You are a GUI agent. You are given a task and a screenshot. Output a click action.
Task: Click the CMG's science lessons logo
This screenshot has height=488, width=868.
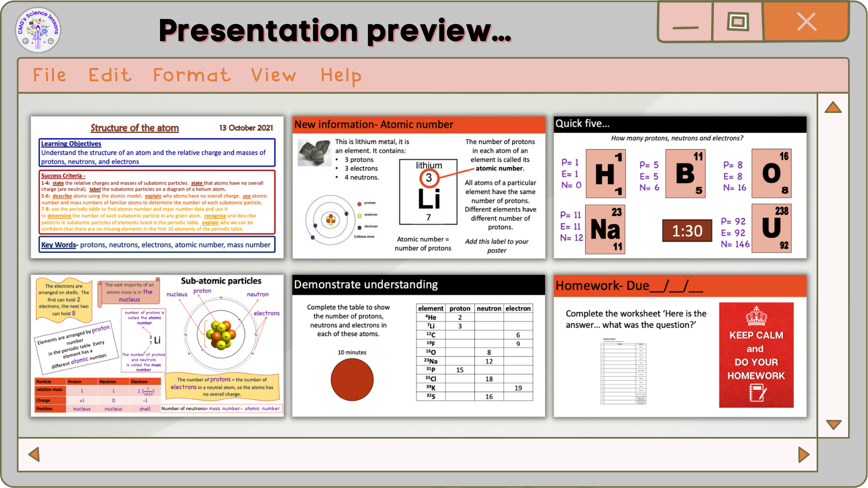[38, 30]
